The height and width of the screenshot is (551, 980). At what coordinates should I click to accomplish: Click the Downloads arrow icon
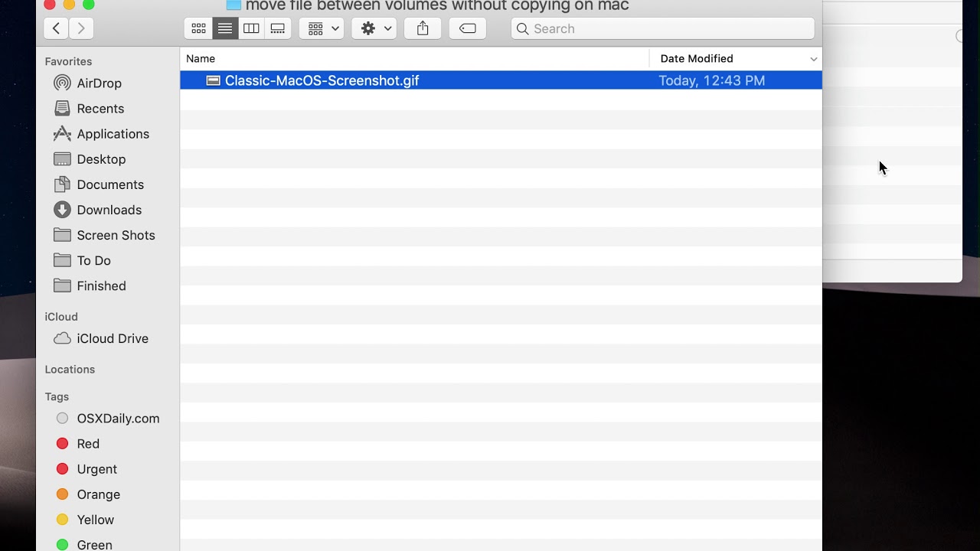point(63,209)
